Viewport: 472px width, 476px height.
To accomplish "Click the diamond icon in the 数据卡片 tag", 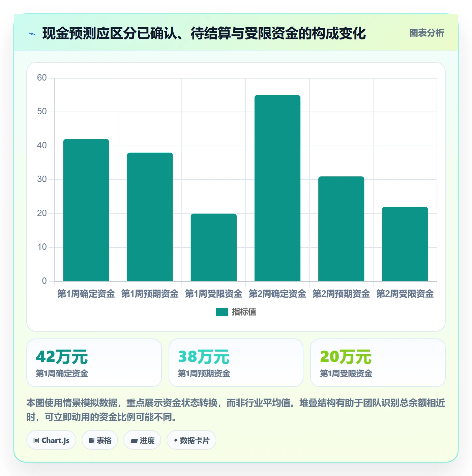I will (x=176, y=440).
